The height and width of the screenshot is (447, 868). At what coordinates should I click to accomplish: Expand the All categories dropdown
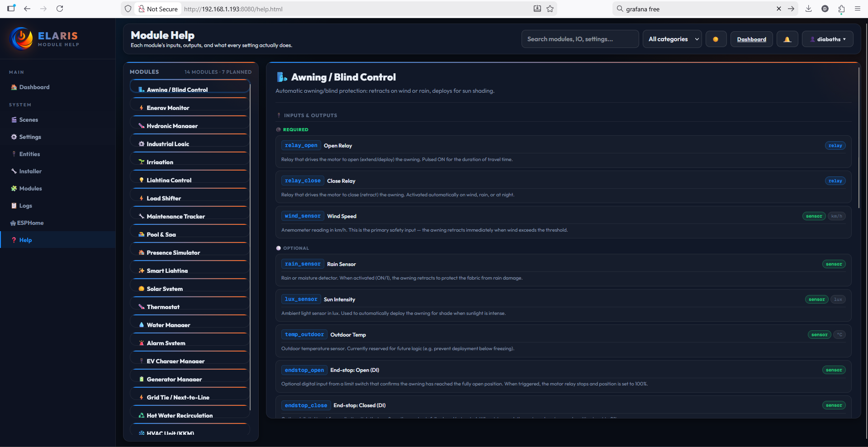pos(672,39)
